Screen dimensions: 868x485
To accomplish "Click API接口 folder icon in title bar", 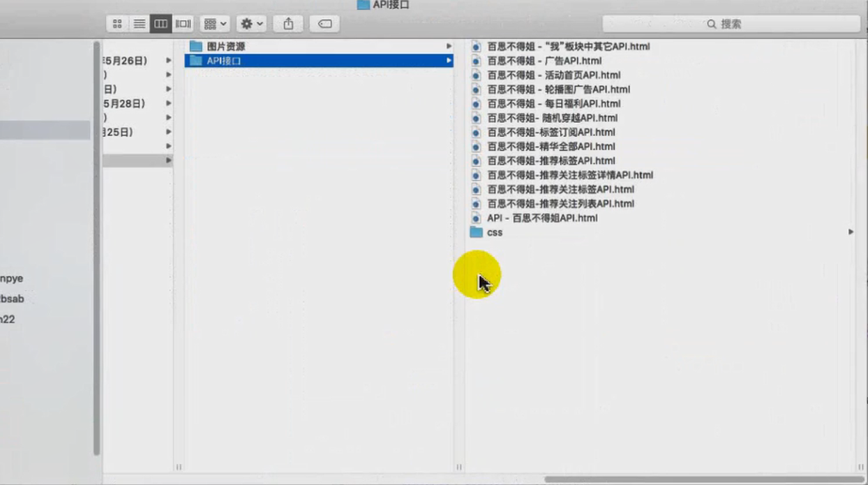I will (363, 5).
